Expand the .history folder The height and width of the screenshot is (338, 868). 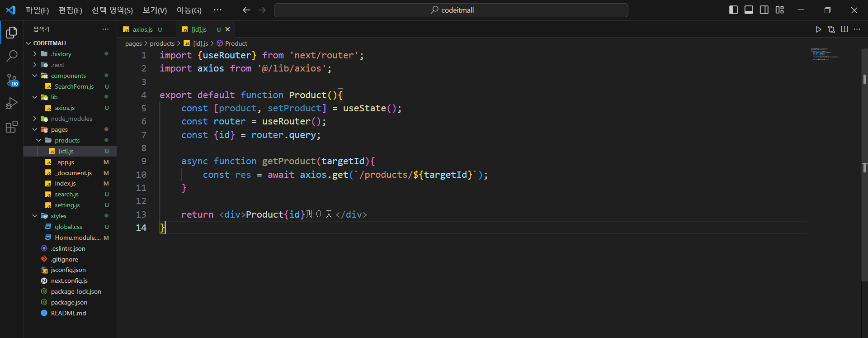(x=70, y=54)
